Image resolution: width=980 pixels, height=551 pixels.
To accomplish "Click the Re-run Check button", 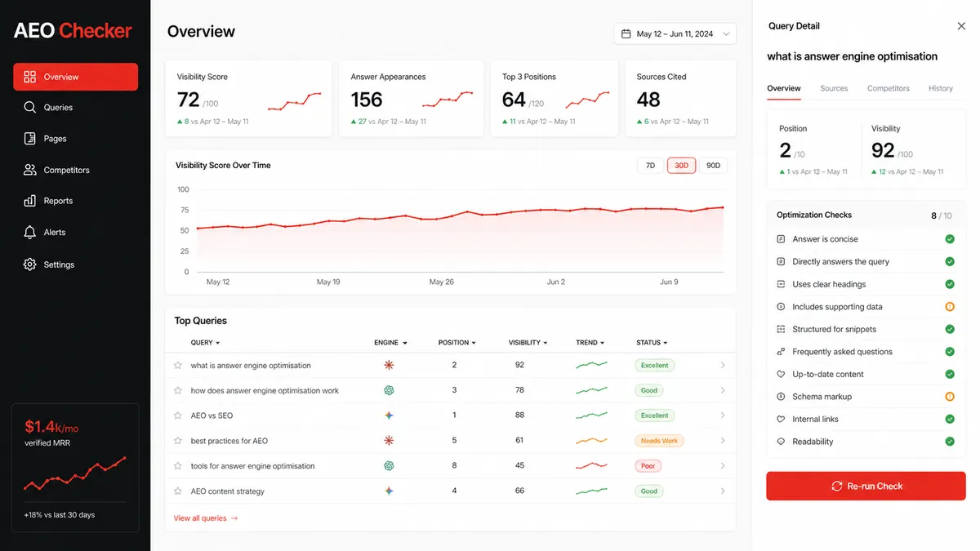I will tap(866, 486).
